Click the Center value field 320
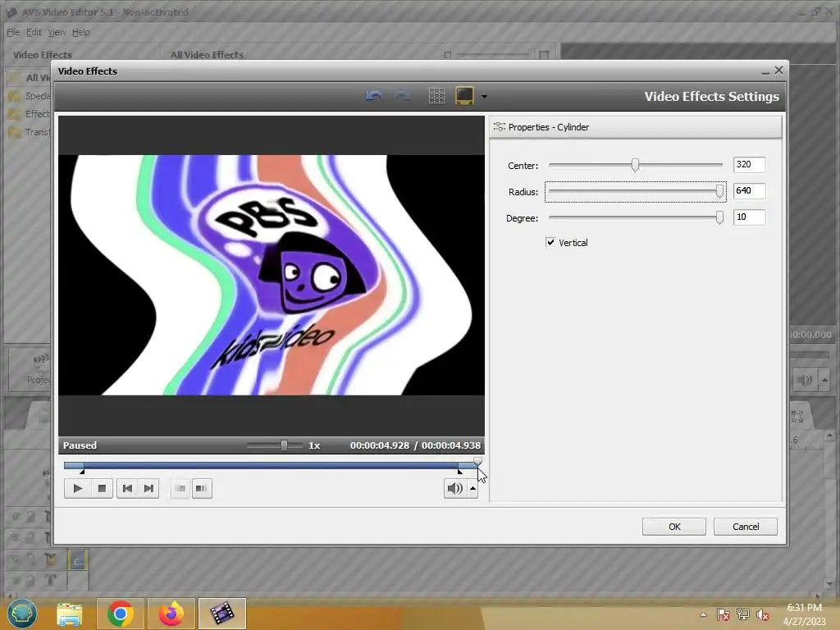Image resolution: width=840 pixels, height=630 pixels. tap(750, 164)
